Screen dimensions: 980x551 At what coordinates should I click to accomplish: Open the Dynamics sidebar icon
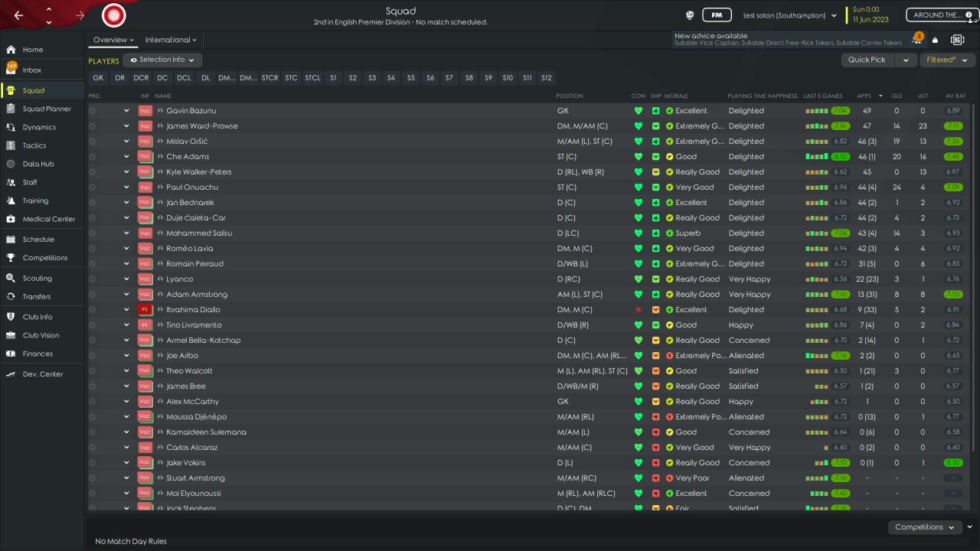coord(11,127)
